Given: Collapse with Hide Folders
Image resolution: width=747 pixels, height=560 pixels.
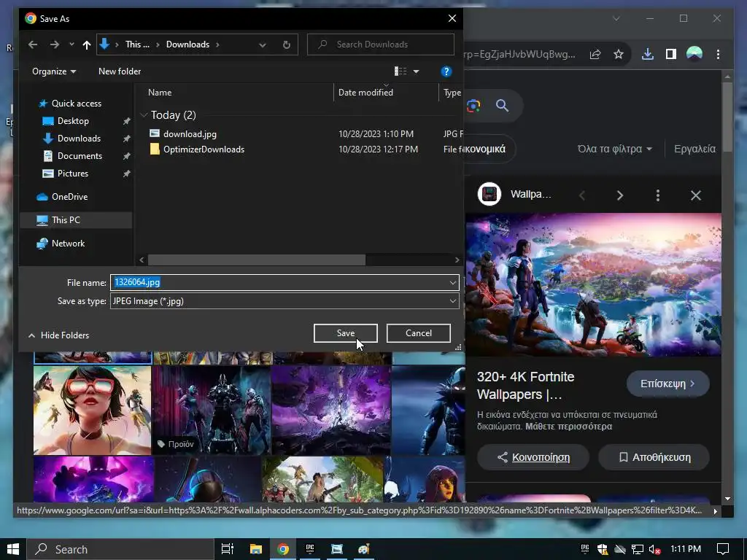Looking at the screenshot, I should (x=58, y=335).
